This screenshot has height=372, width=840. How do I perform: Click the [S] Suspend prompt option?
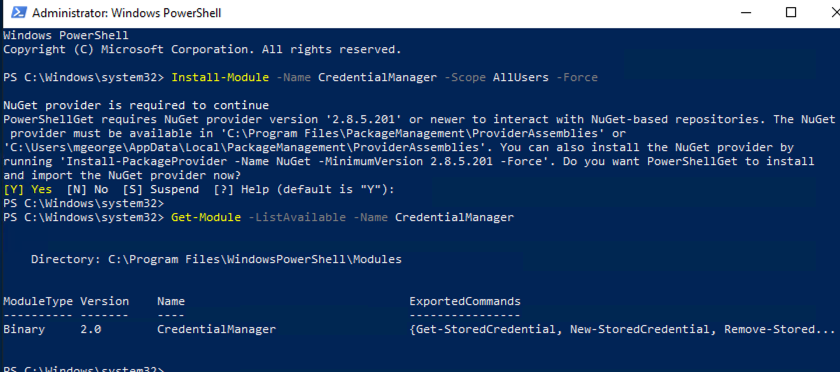coord(160,190)
